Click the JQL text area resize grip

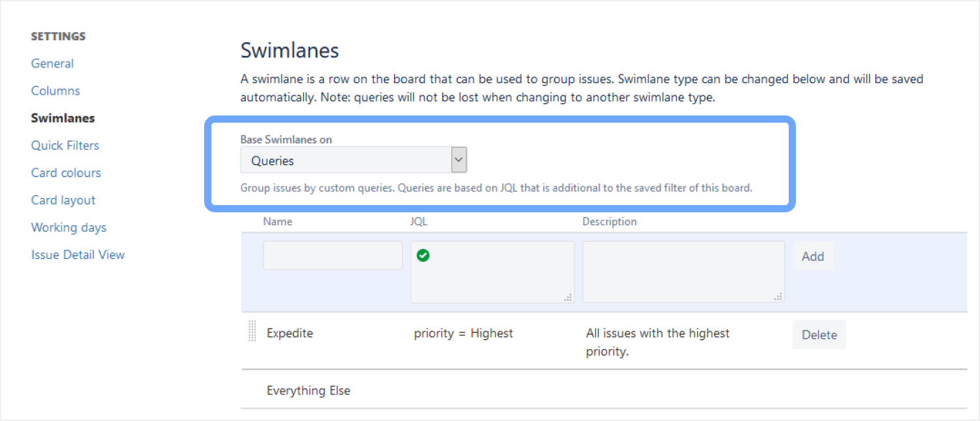click(569, 297)
